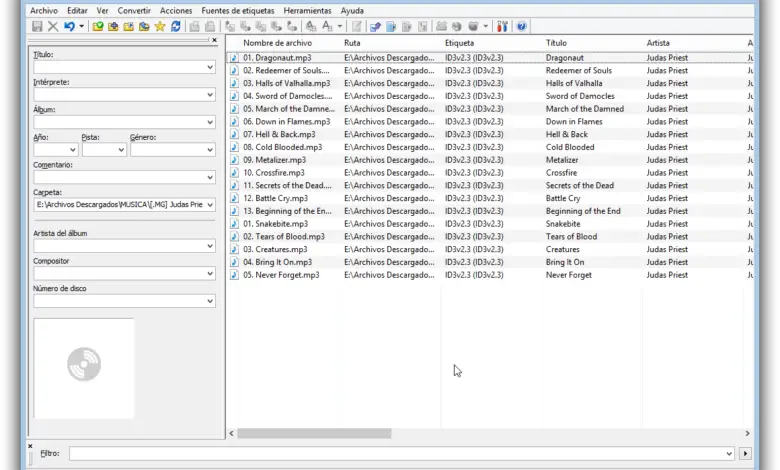The width and height of the screenshot is (780, 470).
Task: Convert Filename to Filename toolbar icon
Action: [x=261, y=26]
